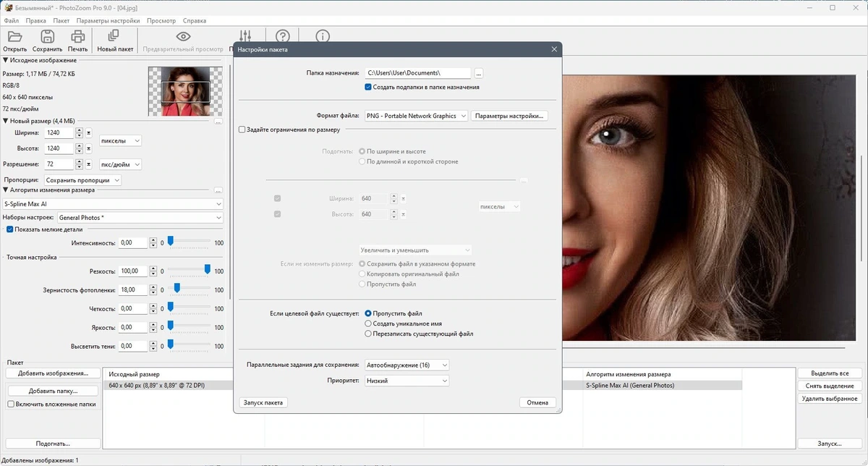
Task: Click the Печать printer icon
Action: 77,37
